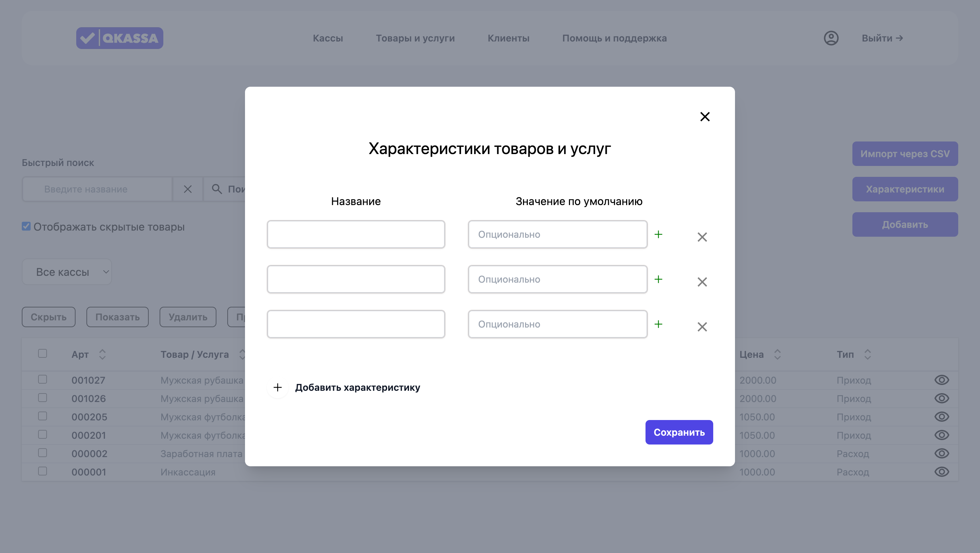The height and width of the screenshot is (553, 980).
Task: Check the row 000002 checkbox
Action: click(x=43, y=453)
